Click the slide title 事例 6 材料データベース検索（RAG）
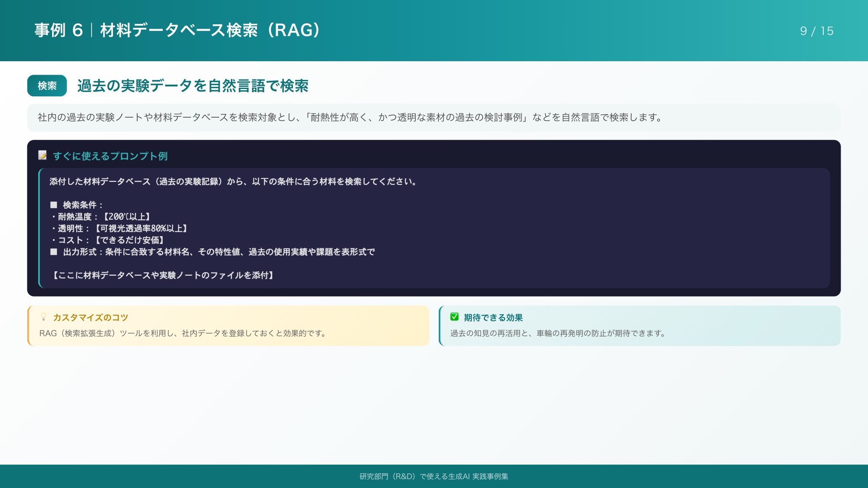 pyautogui.click(x=177, y=30)
